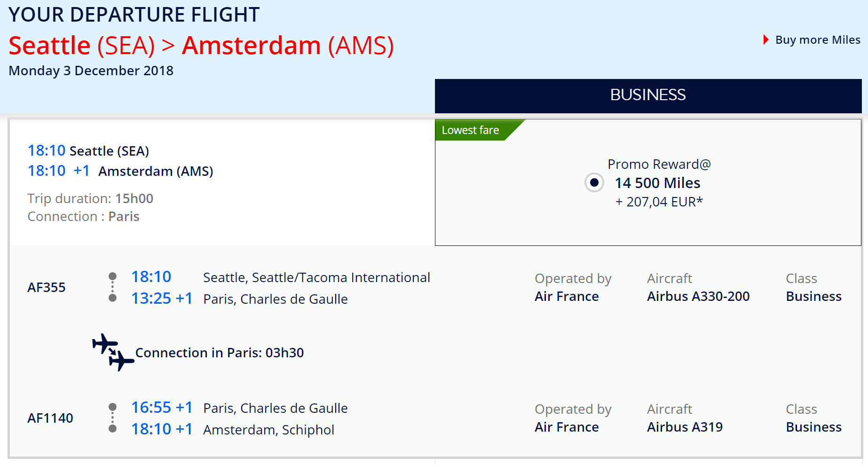Click the Seattle (SEA) > Amsterdam (AMS) heading
Screen dimensions: 868x465
coord(201,46)
